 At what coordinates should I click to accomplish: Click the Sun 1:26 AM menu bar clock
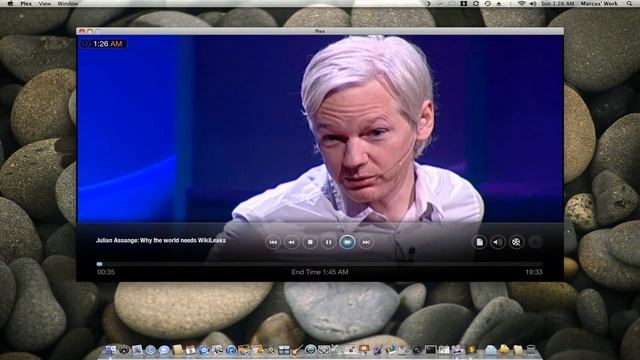[558, 3]
